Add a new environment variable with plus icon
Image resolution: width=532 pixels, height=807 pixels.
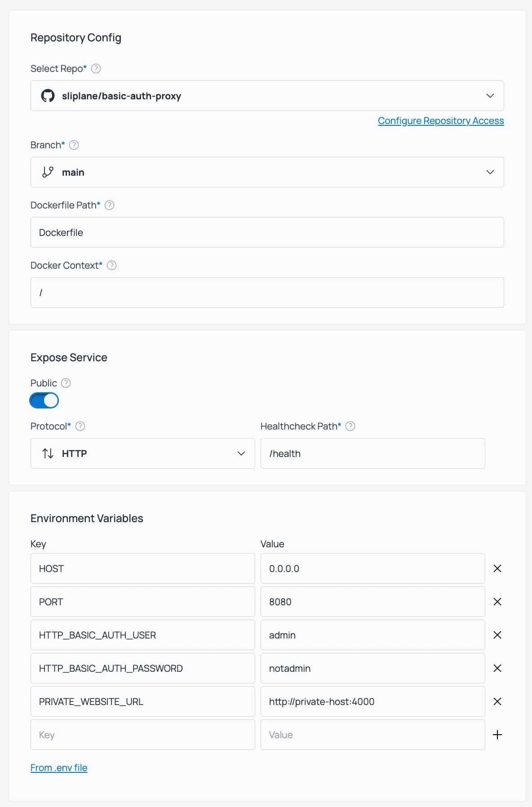coord(497,735)
